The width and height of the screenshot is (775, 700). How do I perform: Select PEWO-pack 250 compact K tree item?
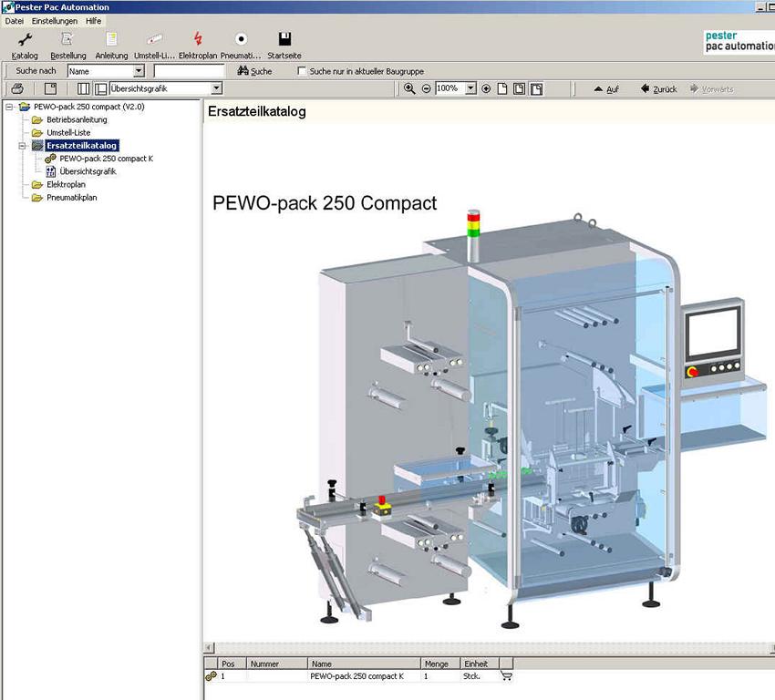[107, 159]
